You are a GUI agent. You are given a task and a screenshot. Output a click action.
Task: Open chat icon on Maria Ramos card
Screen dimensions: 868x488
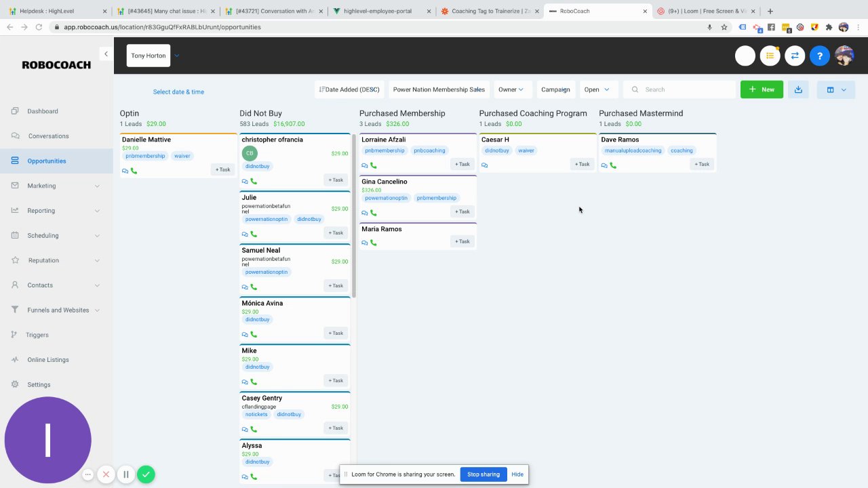click(x=365, y=243)
